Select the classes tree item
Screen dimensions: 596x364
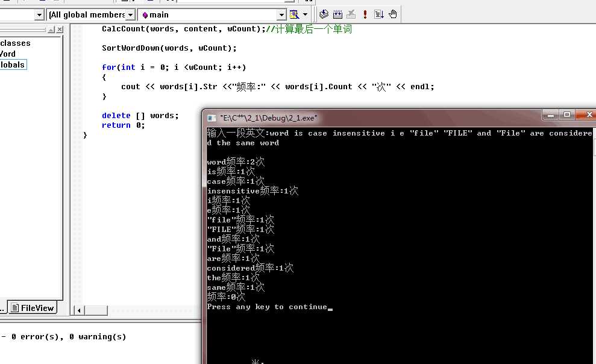[15, 43]
